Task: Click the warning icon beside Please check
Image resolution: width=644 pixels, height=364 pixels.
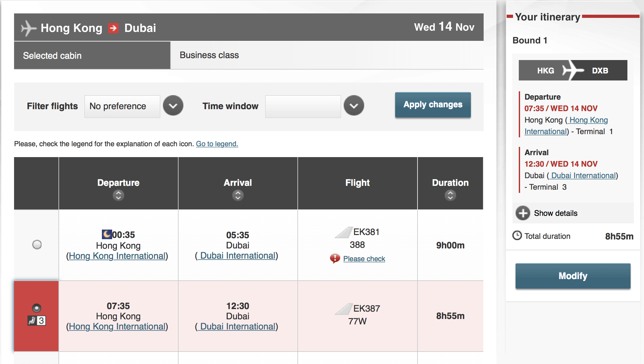Action: pyautogui.click(x=334, y=258)
